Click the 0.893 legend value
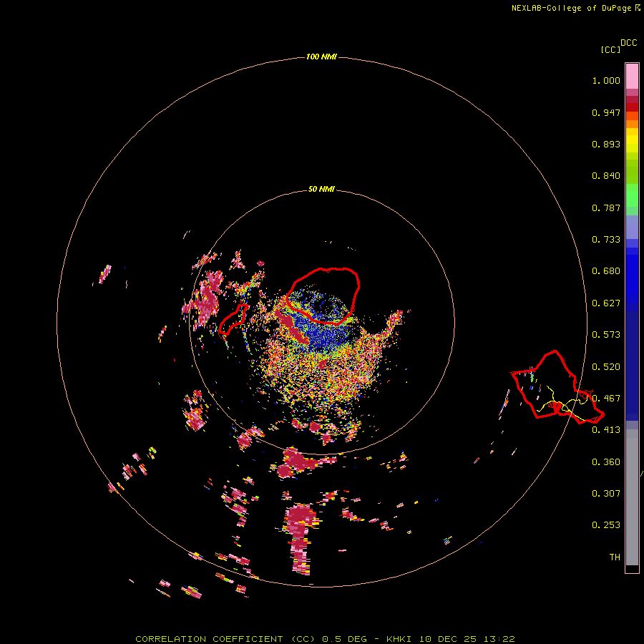The width and height of the screenshot is (644, 644). click(x=606, y=144)
